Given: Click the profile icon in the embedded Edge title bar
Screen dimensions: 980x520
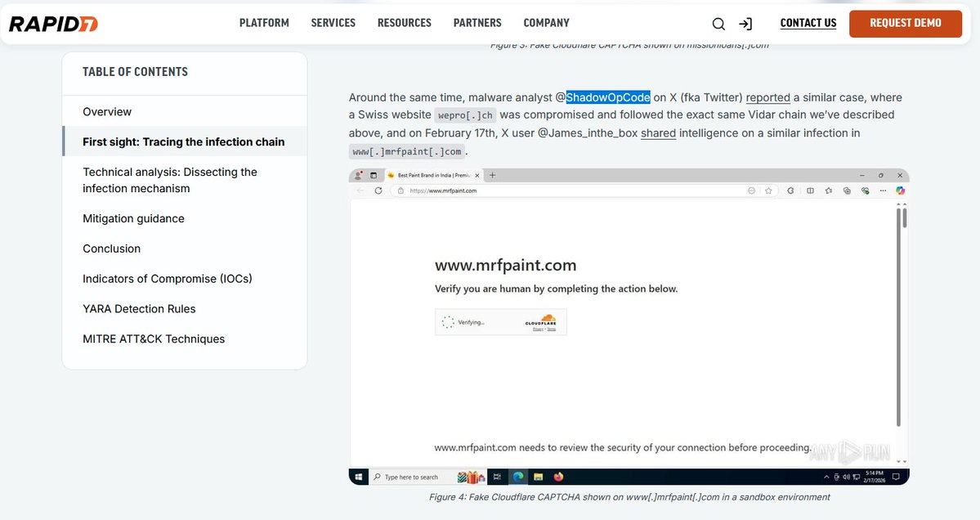Looking at the screenshot, I should (358, 176).
